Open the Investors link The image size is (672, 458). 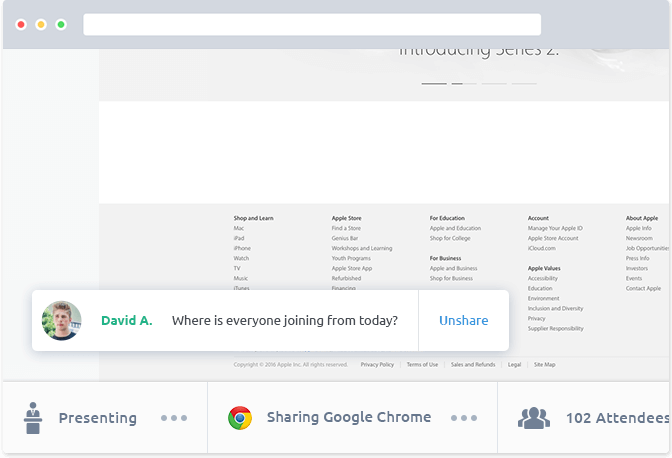pos(637,268)
